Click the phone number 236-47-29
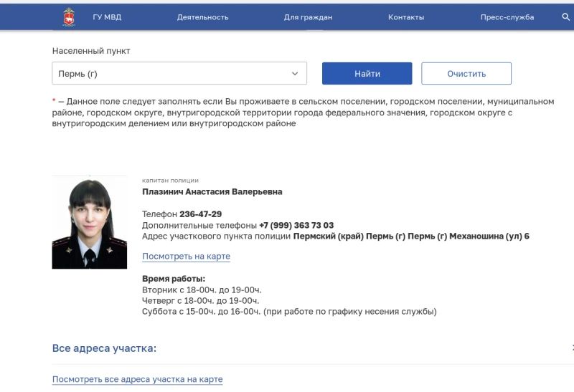The image size is (574, 392). 201,214
